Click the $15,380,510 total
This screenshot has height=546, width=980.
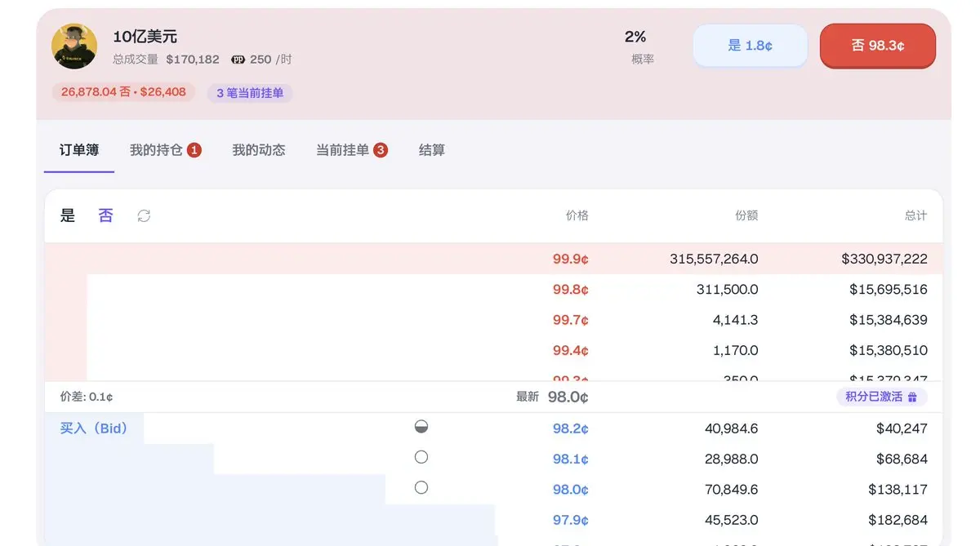pos(889,350)
